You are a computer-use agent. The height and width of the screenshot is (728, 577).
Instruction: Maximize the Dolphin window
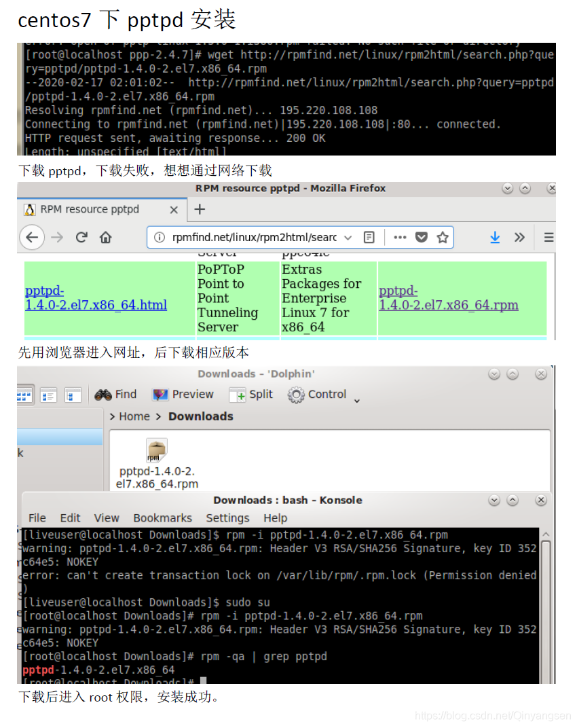pos(513,374)
